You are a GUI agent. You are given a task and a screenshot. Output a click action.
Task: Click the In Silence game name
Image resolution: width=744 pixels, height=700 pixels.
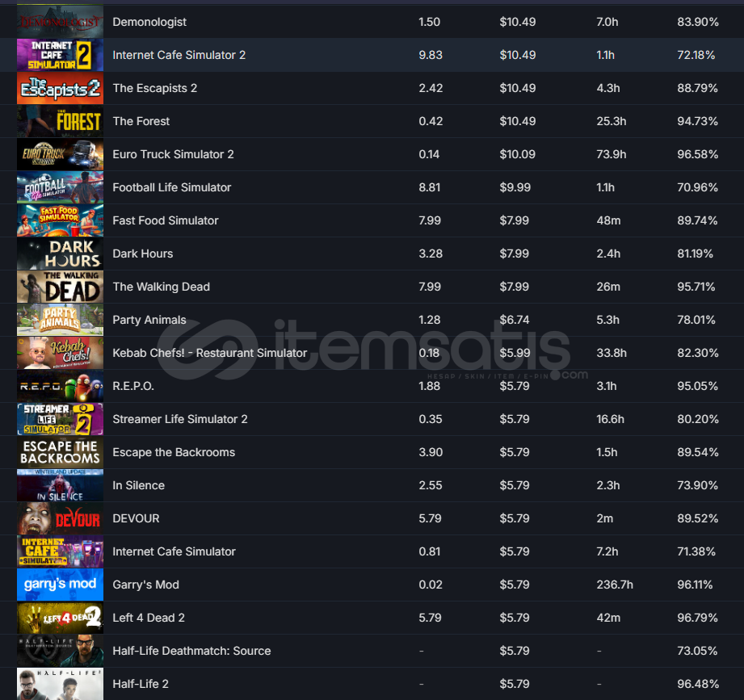[139, 485]
